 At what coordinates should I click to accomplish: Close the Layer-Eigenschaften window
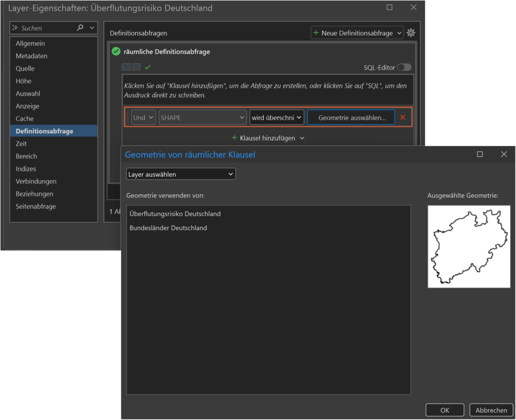(x=414, y=7)
